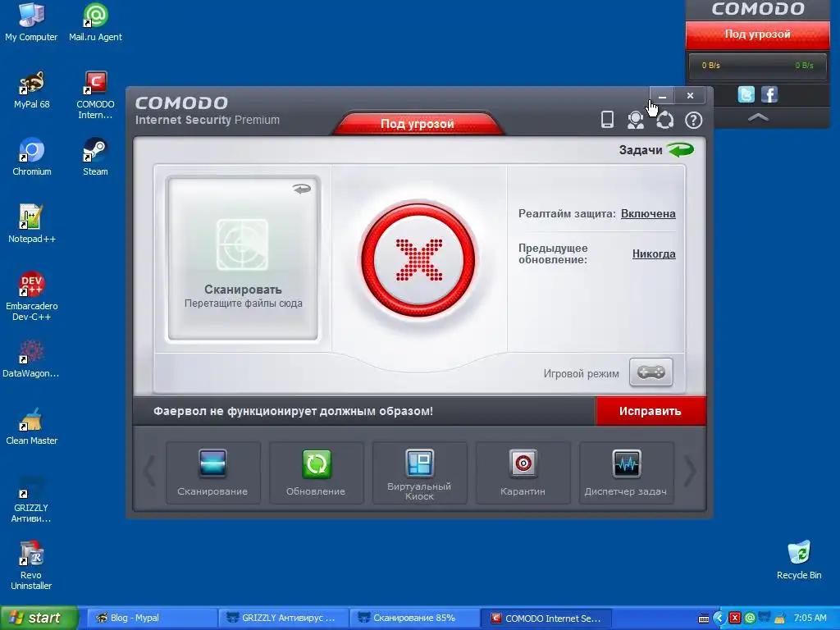Show previous tiles with left arrow
This screenshot has height=630, width=840.
tap(149, 472)
